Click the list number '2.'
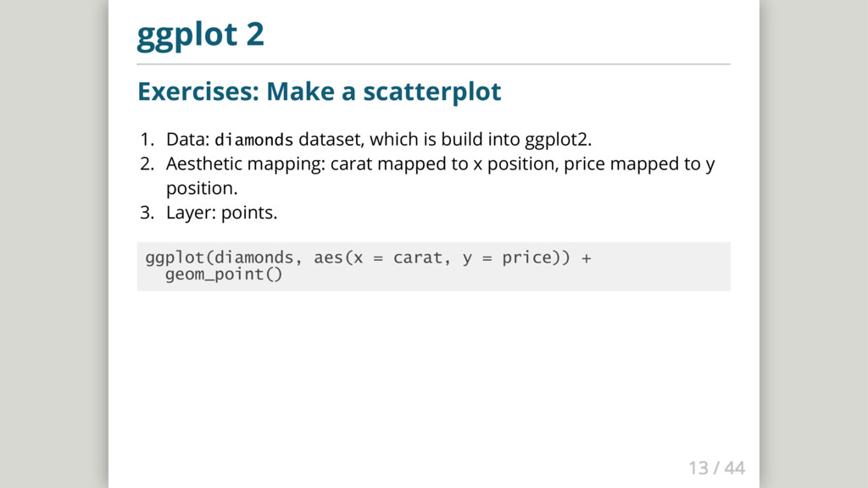 click(147, 164)
